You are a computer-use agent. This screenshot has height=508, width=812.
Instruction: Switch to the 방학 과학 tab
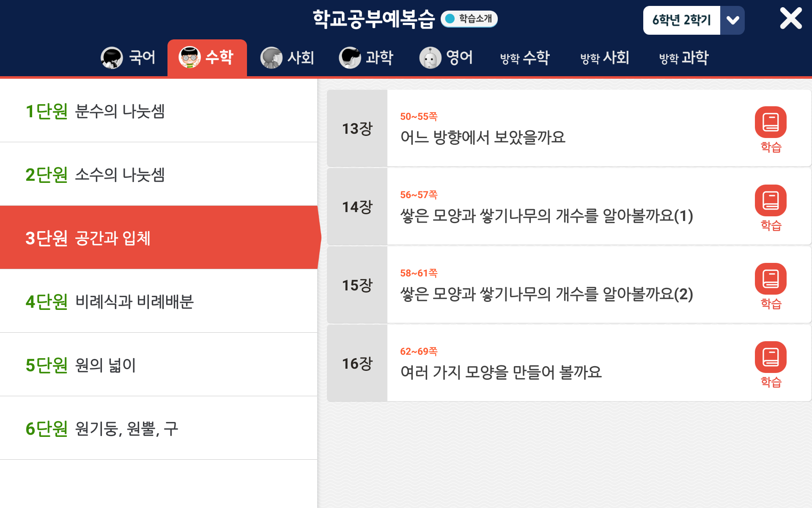point(684,58)
